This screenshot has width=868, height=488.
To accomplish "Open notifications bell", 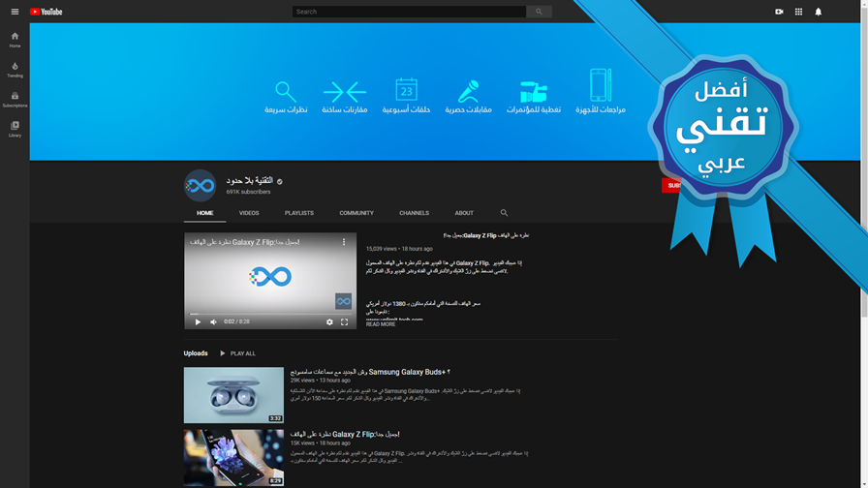I will 819,12.
